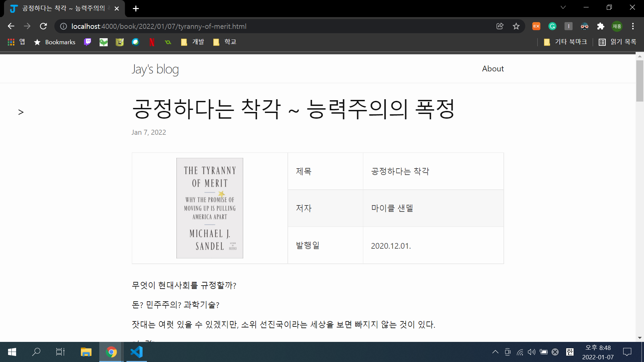Select the 제목 table cell
This screenshot has width=644, height=362.
pyautogui.click(x=325, y=171)
